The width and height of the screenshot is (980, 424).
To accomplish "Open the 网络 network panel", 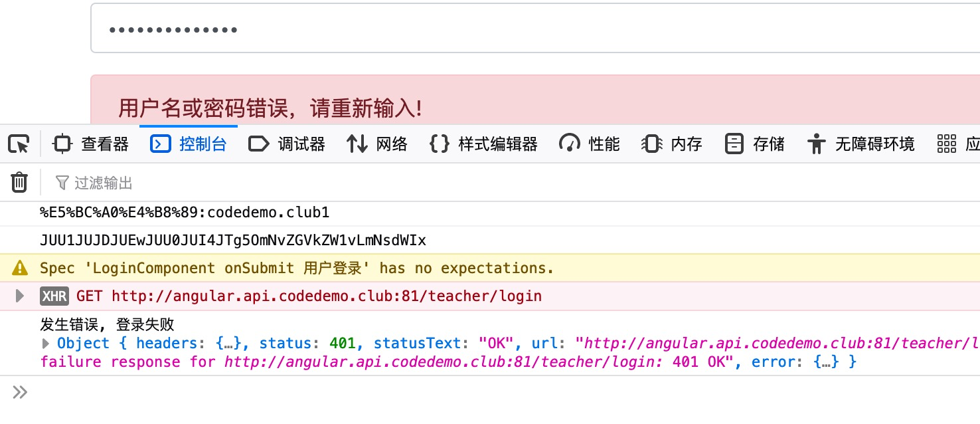I will click(x=377, y=144).
